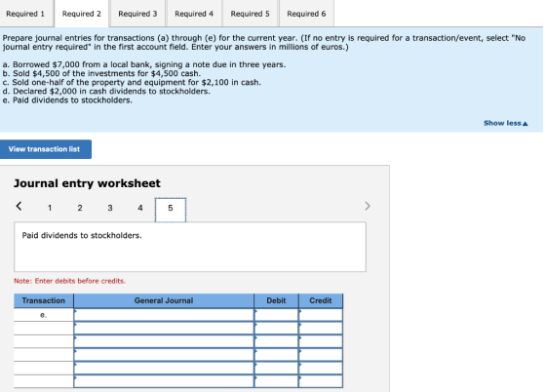Click Debit field in fifth row
Image resolution: width=546 pixels, height=392 pixels.
click(x=276, y=368)
